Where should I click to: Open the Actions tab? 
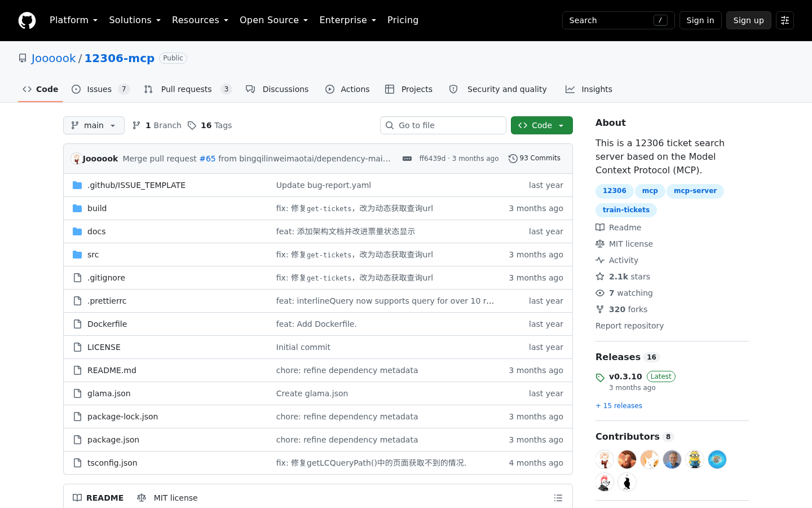coord(347,89)
